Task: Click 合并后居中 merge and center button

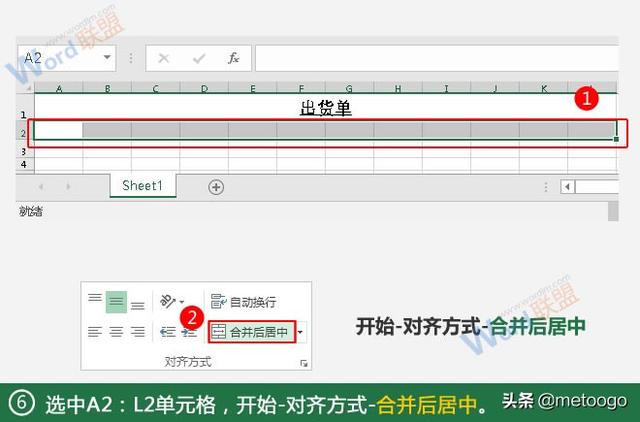Action: click(x=251, y=332)
